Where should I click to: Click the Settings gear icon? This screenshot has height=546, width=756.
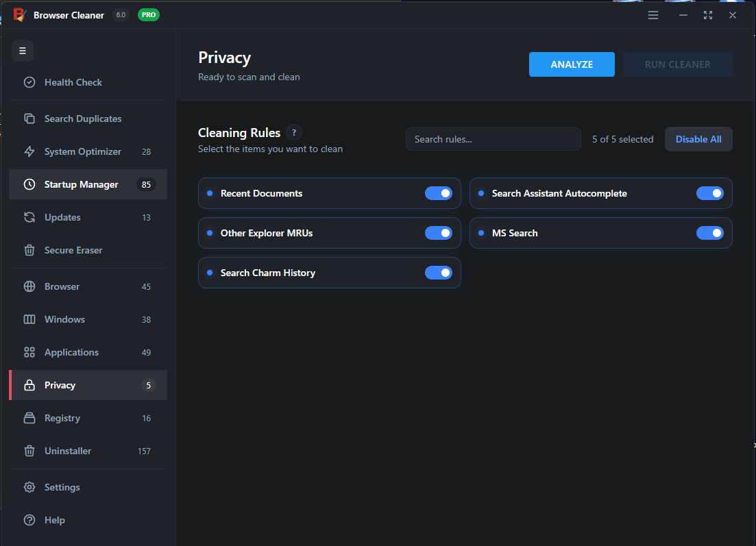point(29,487)
